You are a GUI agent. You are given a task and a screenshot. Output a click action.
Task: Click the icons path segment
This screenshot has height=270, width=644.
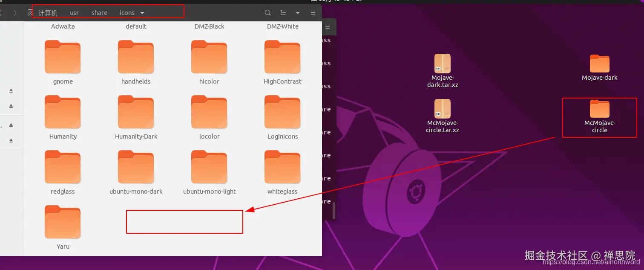click(127, 13)
